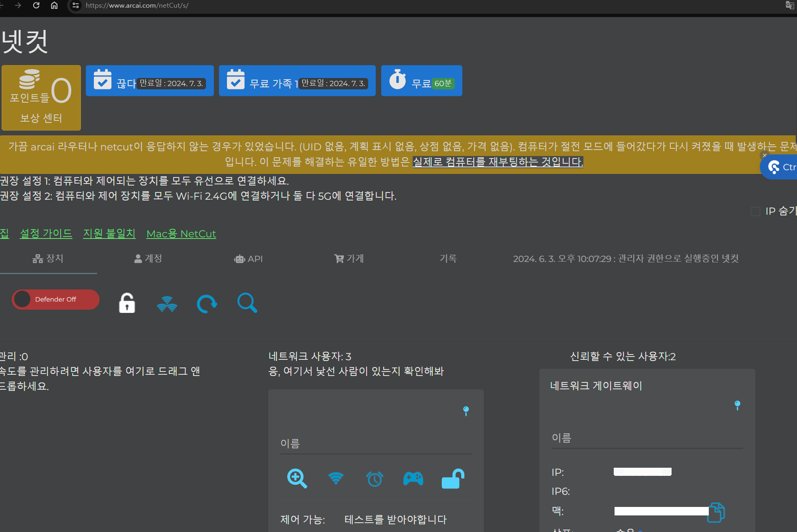Click the alarm clock schedule icon
797x532 pixels.
375,479
